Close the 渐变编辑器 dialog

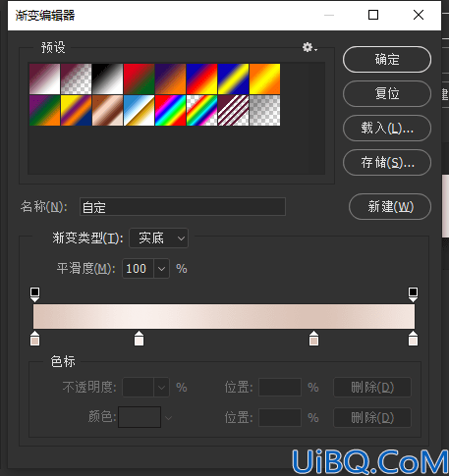(x=419, y=15)
